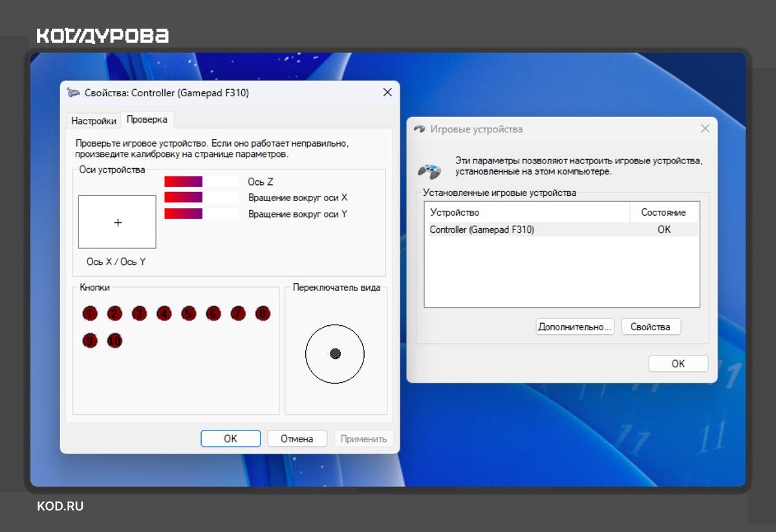Viewport: 776px width, 532px height.
Task: Click the Ось X / Ось Y crosshair box
Action: pos(117,222)
